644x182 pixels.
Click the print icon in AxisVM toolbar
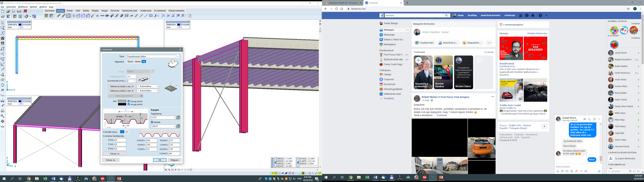19,11
